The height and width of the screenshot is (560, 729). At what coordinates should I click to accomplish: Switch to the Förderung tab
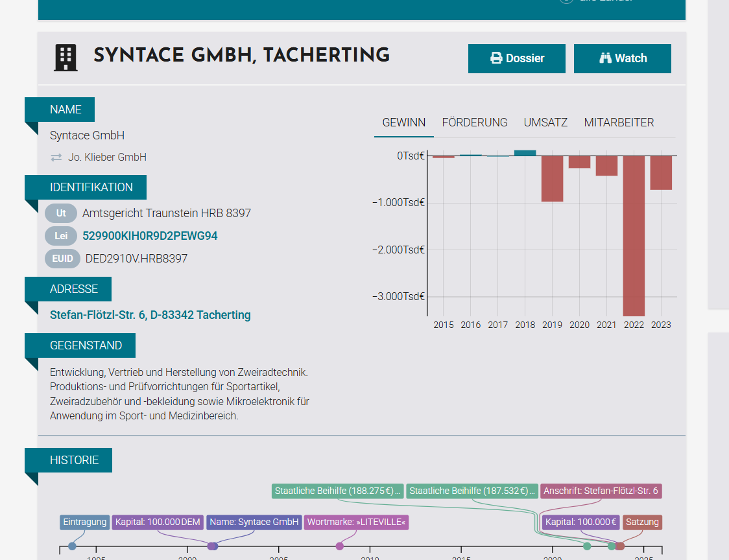click(474, 122)
